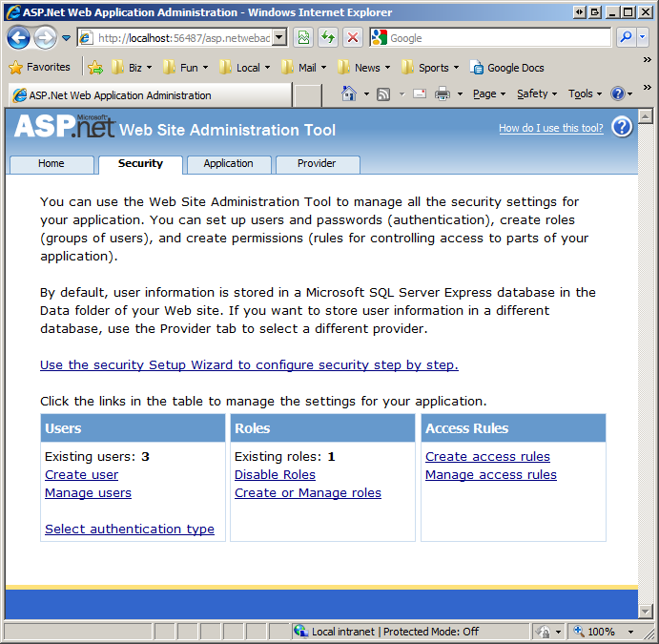Image resolution: width=659 pixels, height=644 pixels.
Task: Click Disable Roles link
Action: point(275,475)
